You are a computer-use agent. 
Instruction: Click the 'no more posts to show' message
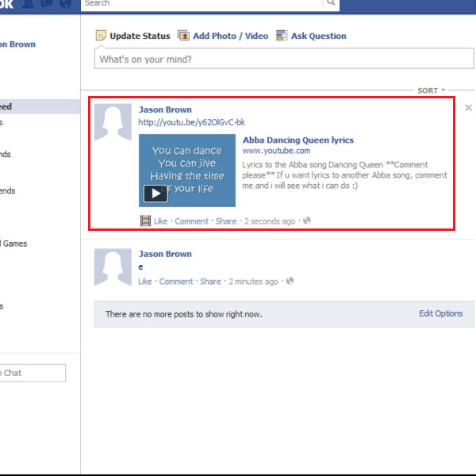[184, 314]
